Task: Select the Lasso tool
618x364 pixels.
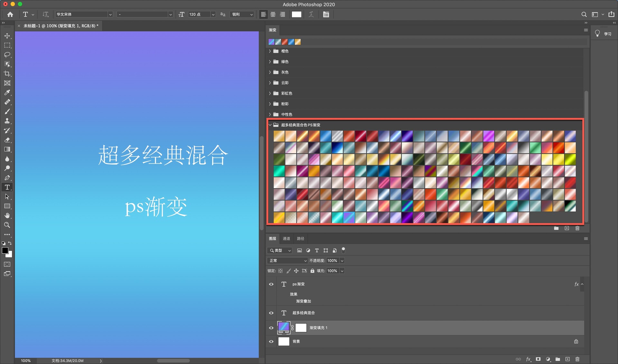Action: point(7,55)
